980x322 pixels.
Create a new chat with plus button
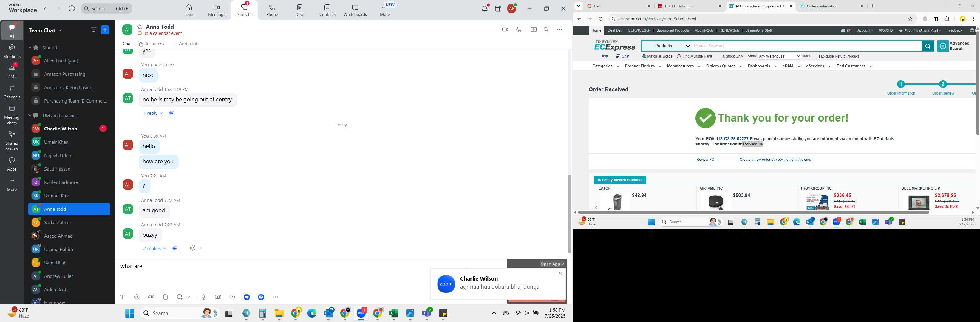point(105,30)
